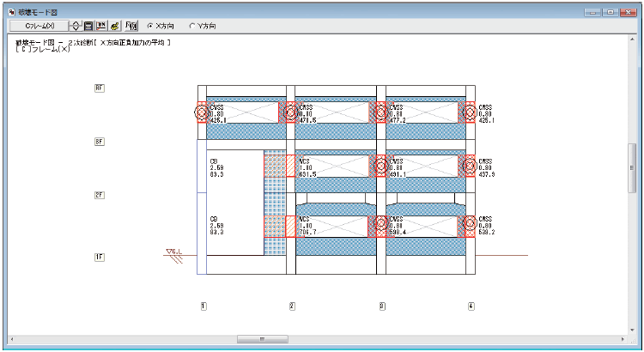Click the frame up/down stepper arrows
644x352 pixels.
click(x=76, y=26)
